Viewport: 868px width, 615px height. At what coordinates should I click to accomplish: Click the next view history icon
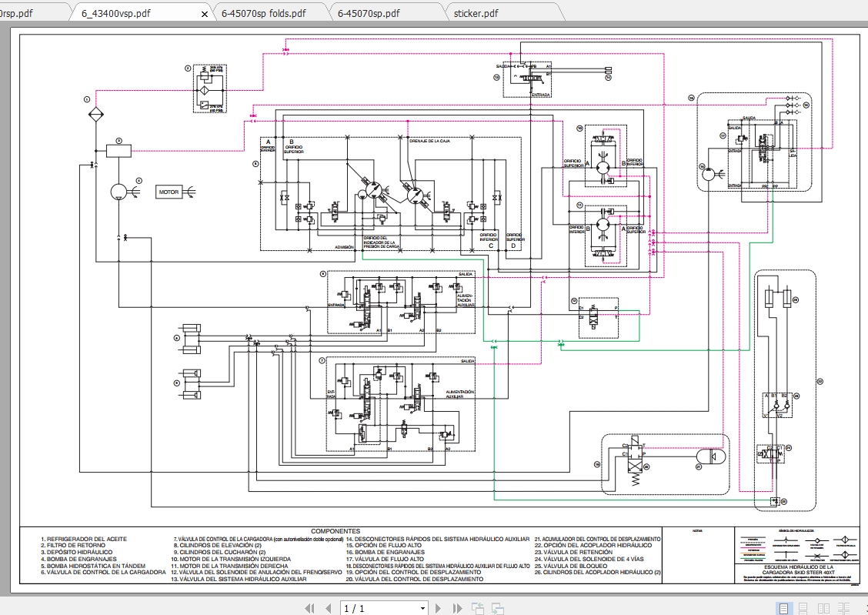[500, 608]
